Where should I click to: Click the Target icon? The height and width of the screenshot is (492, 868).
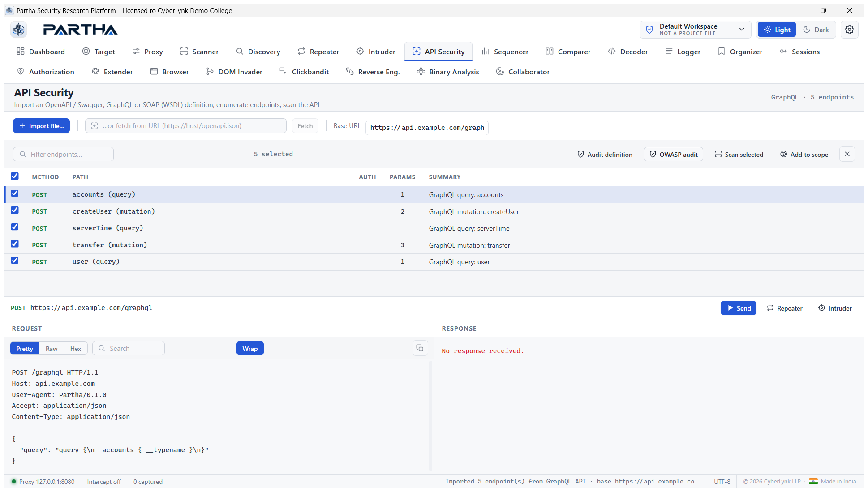[86, 52]
